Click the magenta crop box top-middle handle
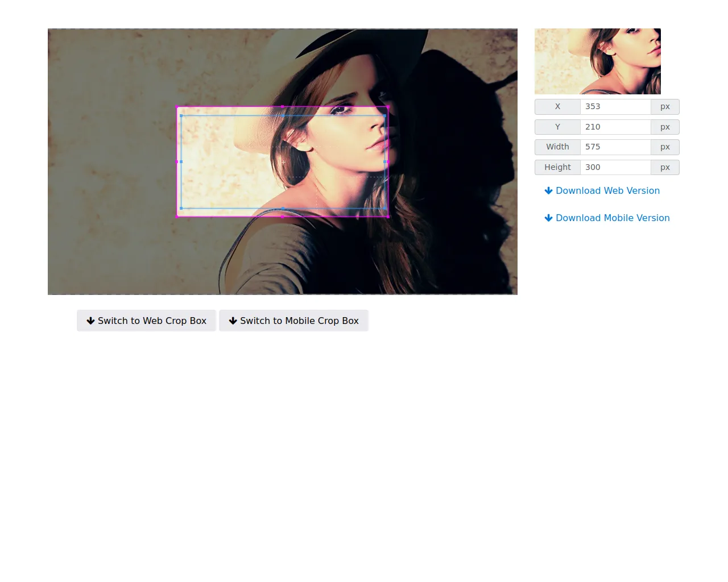 click(283, 107)
